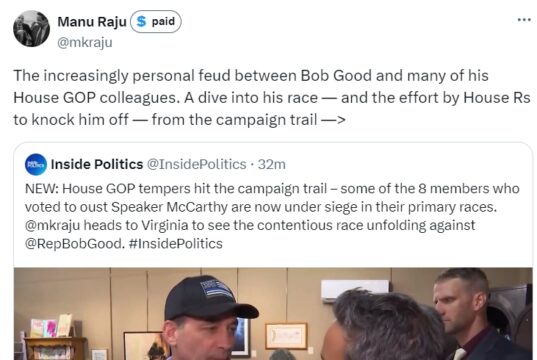
Task: Open Manu Raju's profile avatar
Action: (x=31, y=28)
